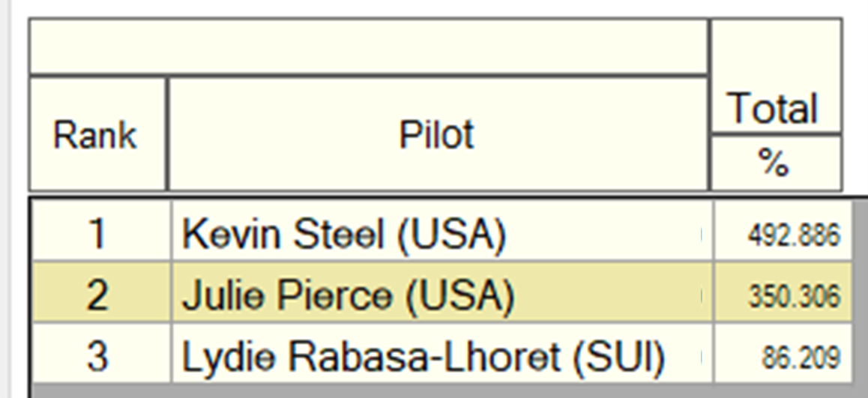Click the Total column header
Viewport: 868px width, 398px height.
776,76
